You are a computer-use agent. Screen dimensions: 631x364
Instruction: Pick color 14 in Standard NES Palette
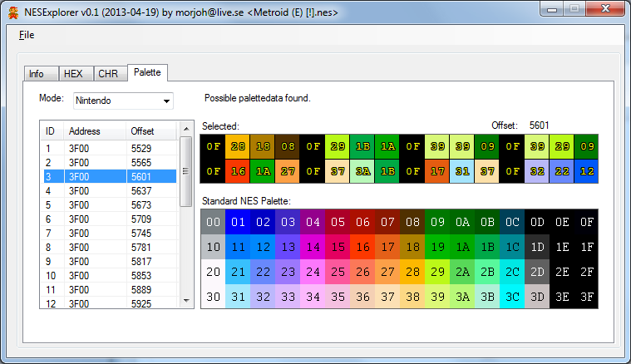pyautogui.click(x=313, y=247)
